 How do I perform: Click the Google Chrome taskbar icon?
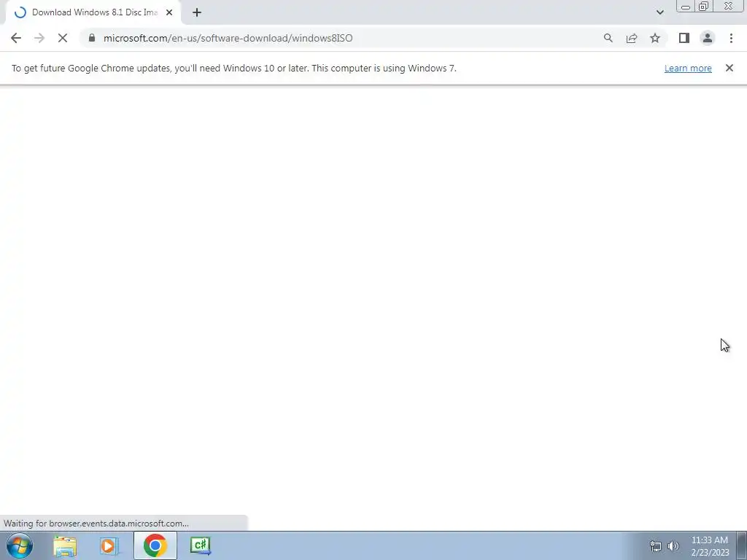[x=155, y=545]
